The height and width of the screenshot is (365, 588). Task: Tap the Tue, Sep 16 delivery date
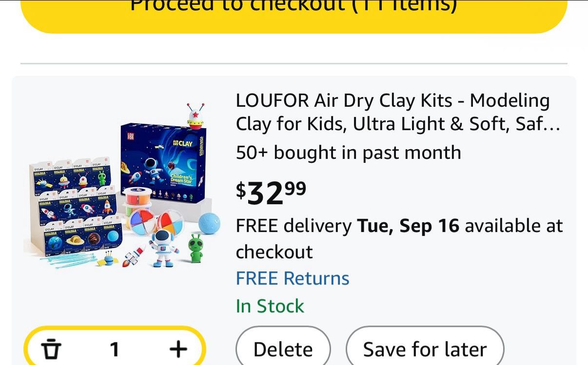tap(408, 226)
